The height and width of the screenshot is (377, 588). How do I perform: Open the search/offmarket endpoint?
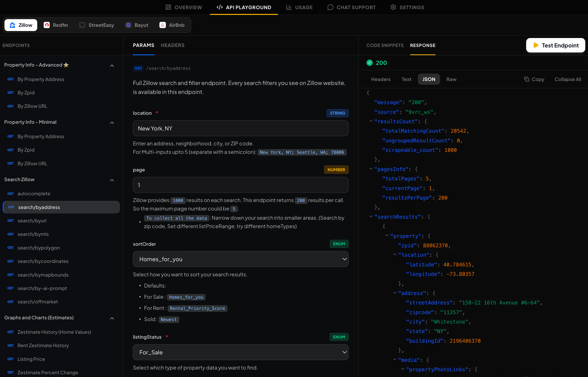point(61,302)
